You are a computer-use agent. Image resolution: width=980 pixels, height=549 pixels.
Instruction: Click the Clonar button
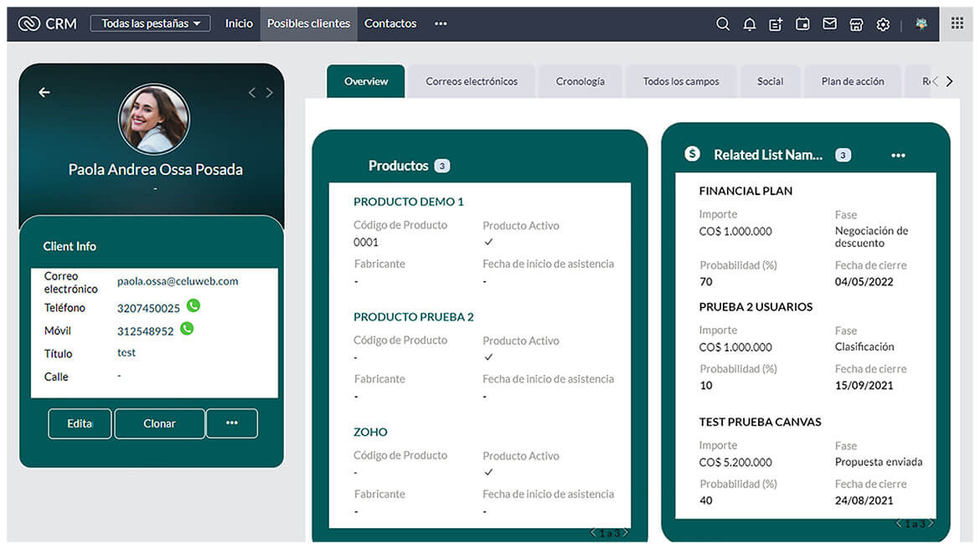[x=159, y=423]
